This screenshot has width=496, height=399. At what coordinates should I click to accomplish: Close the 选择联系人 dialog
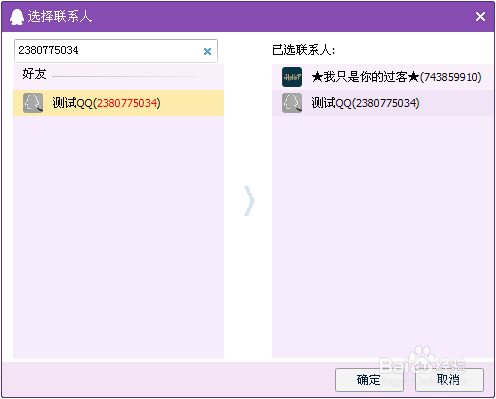coord(480,16)
